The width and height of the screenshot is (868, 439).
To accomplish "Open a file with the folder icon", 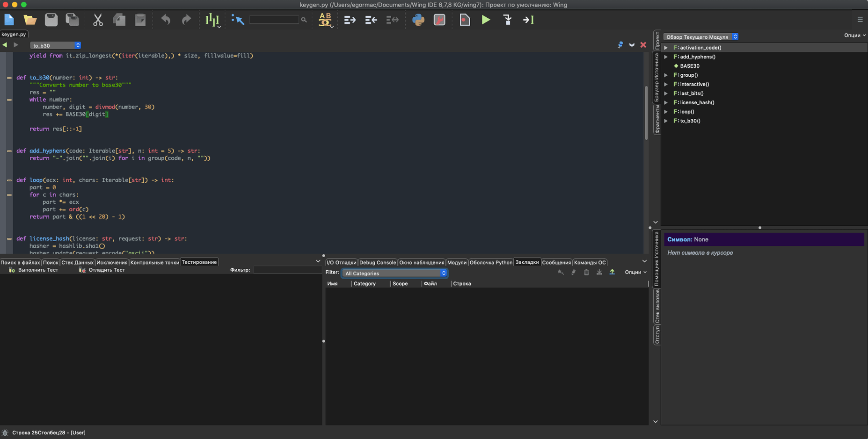I will [30, 20].
